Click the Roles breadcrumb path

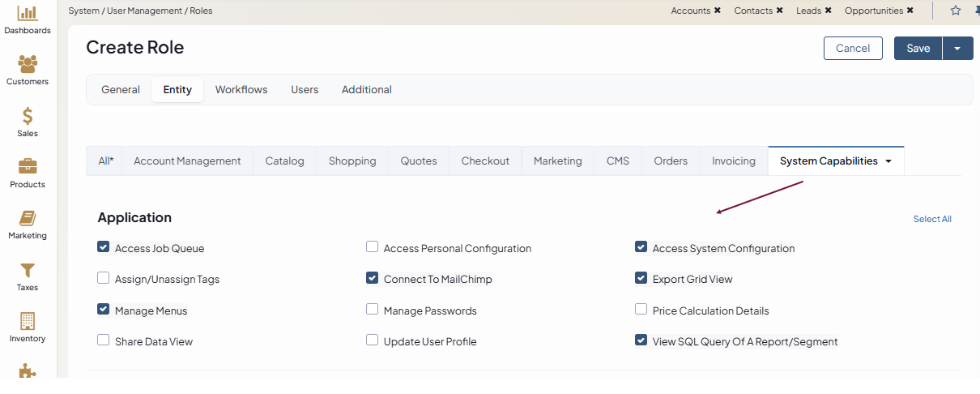tap(201, 11)
